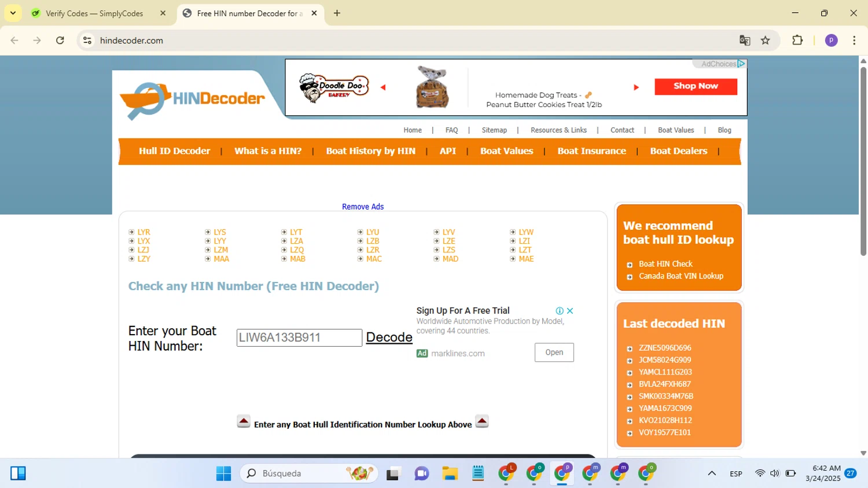Screen dimensions: 868x488
Task: Open Resources & Links page
Action: (x=558, y=130)
